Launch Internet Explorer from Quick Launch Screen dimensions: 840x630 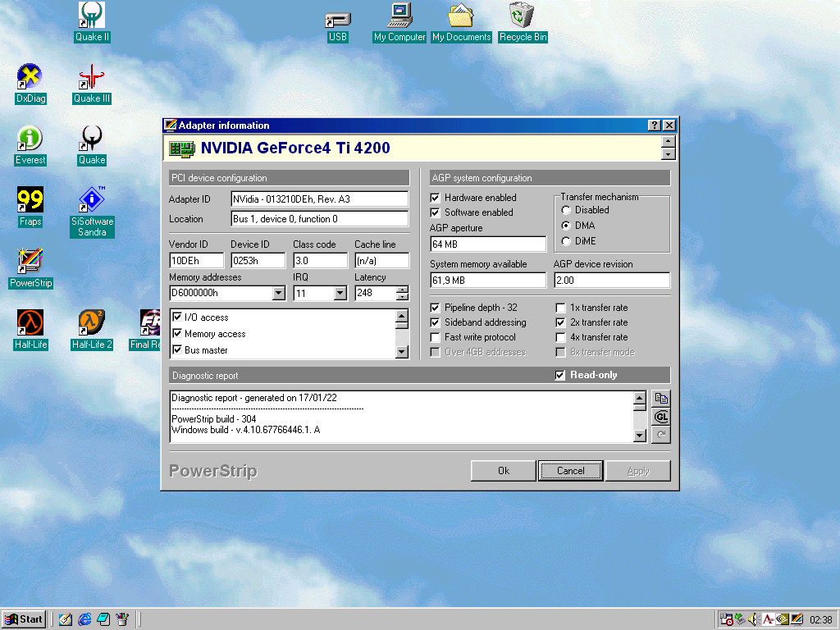(x=84, y=619)
